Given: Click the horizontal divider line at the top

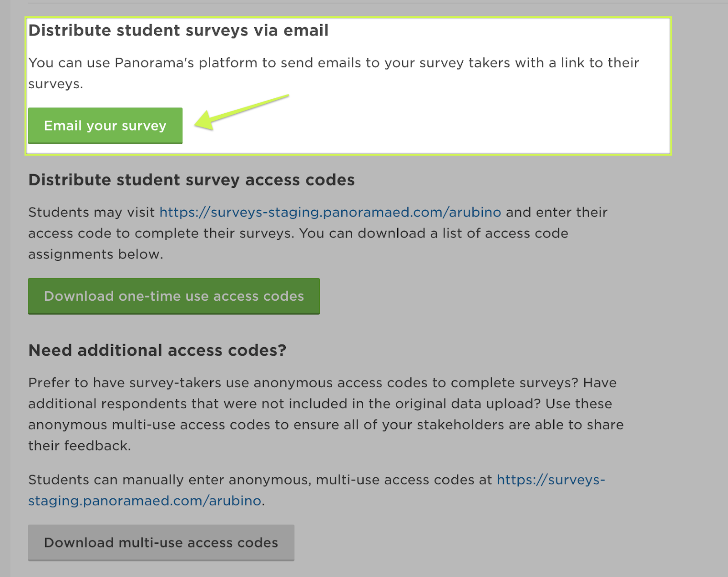Looking at the screenshot, I should click(364, 3).
